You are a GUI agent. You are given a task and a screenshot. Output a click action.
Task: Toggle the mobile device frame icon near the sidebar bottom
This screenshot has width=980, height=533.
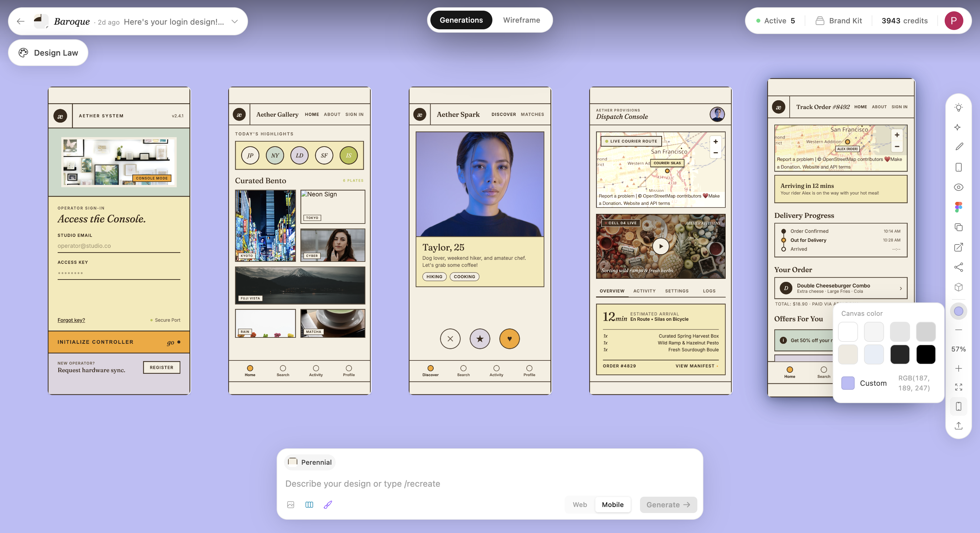(x=958, y=406)
